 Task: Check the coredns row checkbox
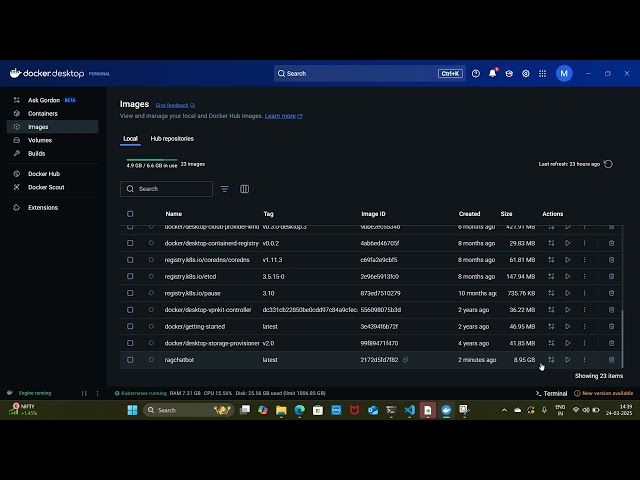(x=130, y=260)
